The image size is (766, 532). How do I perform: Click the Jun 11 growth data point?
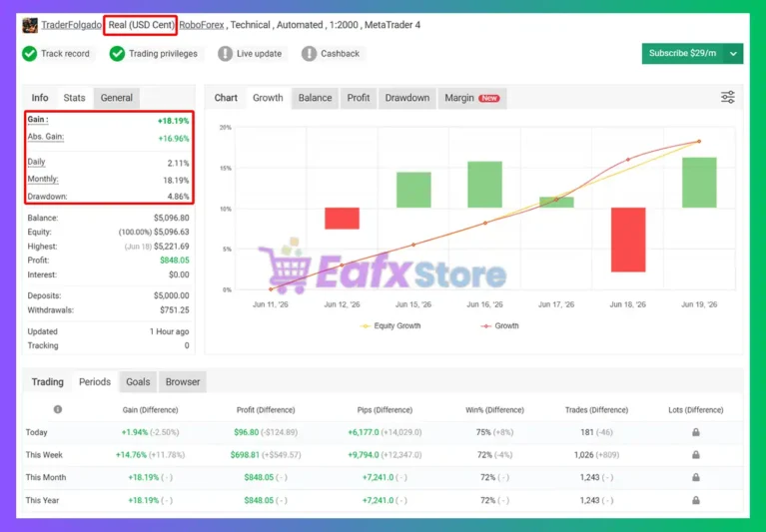pyautogui.click(x=271, y=289)
